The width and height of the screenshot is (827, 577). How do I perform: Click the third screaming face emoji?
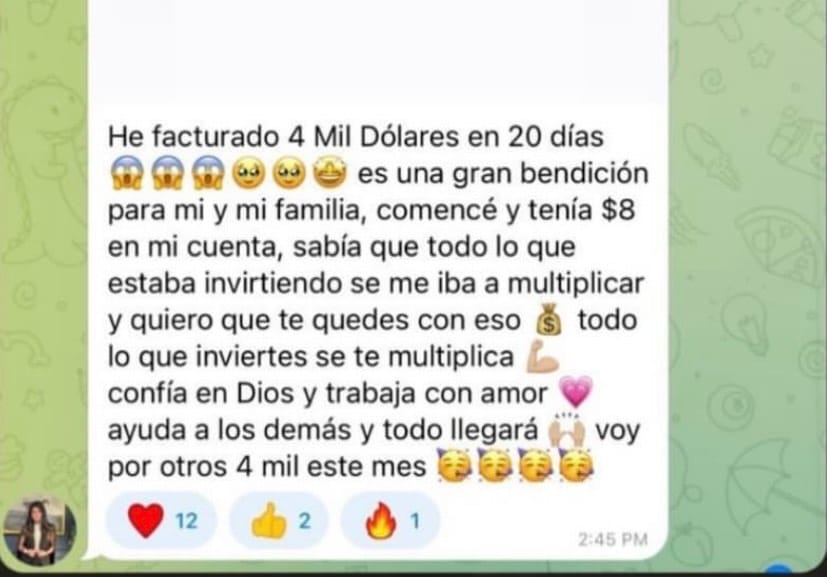[208, 173]
